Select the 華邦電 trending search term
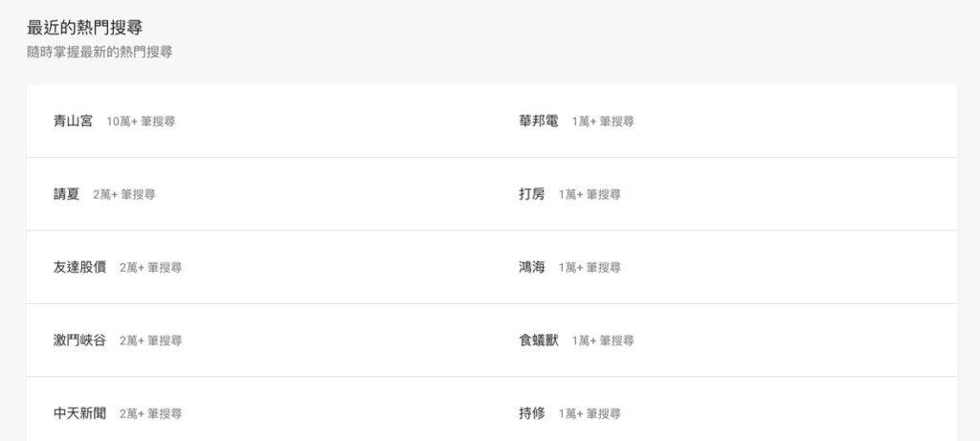 click(x=538, y=121)
